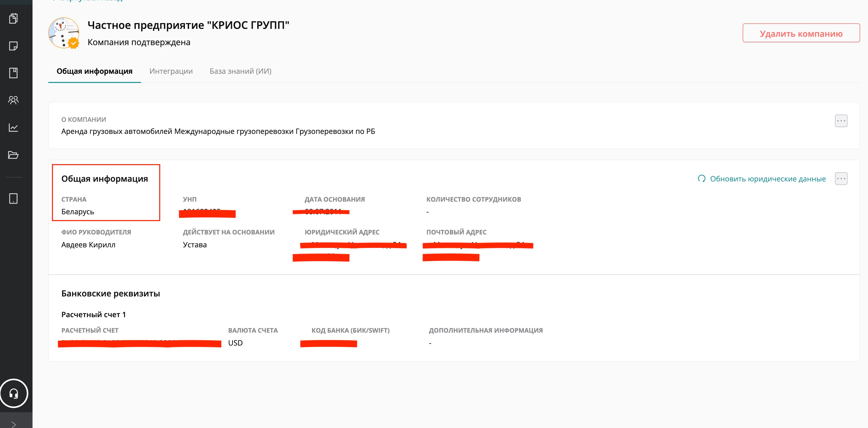Expand the sidebar with bottom chevron
Screen dimensions: 868x428
[14, 424]
